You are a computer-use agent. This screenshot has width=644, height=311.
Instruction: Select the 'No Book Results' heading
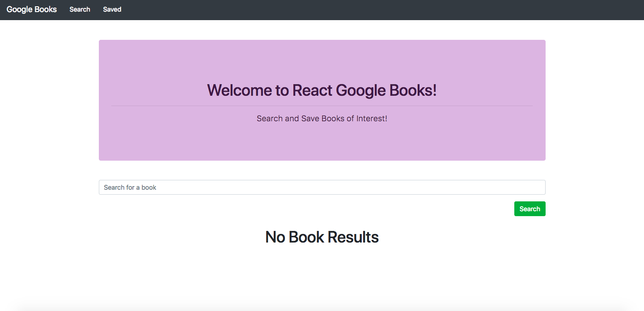click(322, 237)
